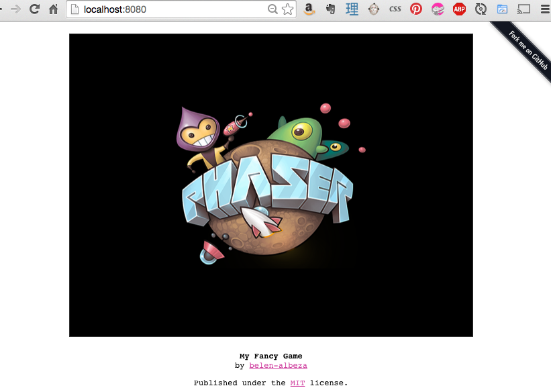Viewport: 551px width, 392px height.
Task: Open the Chrome hamburger menu
Action: (546, 9)
